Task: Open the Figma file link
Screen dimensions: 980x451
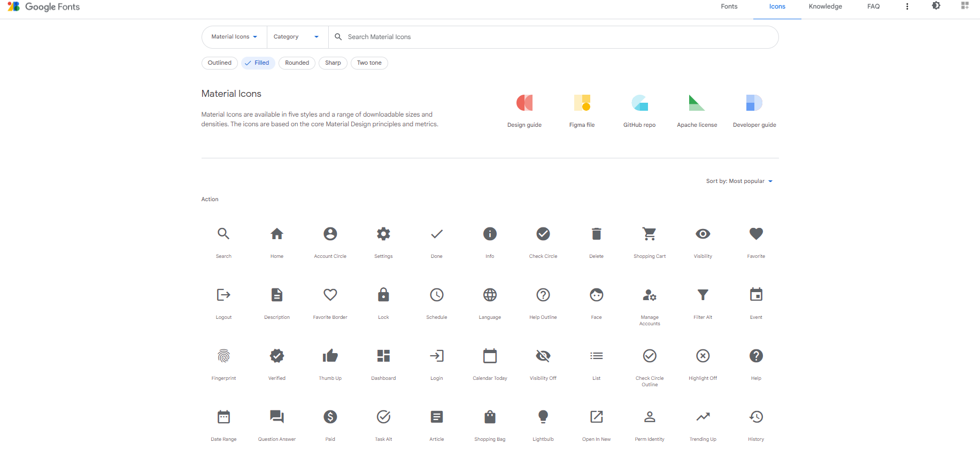Action: pyautogui.click(x=582, y=111)
